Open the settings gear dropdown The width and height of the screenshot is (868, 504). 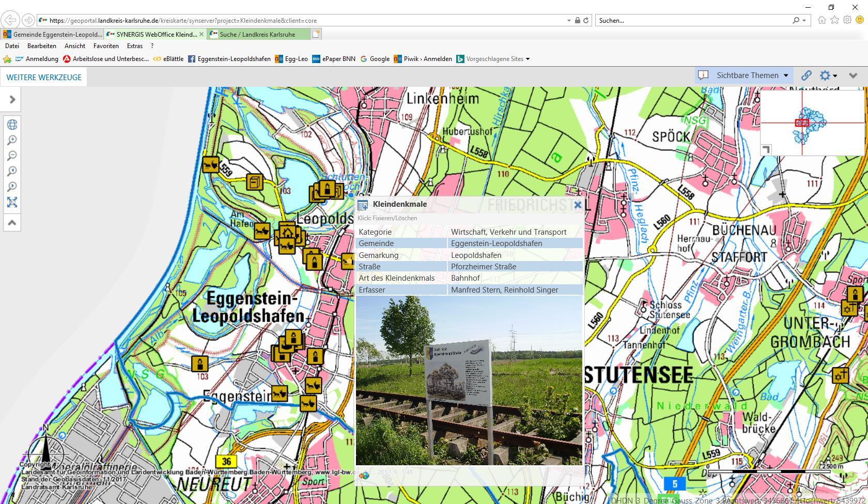click(828, 75)
